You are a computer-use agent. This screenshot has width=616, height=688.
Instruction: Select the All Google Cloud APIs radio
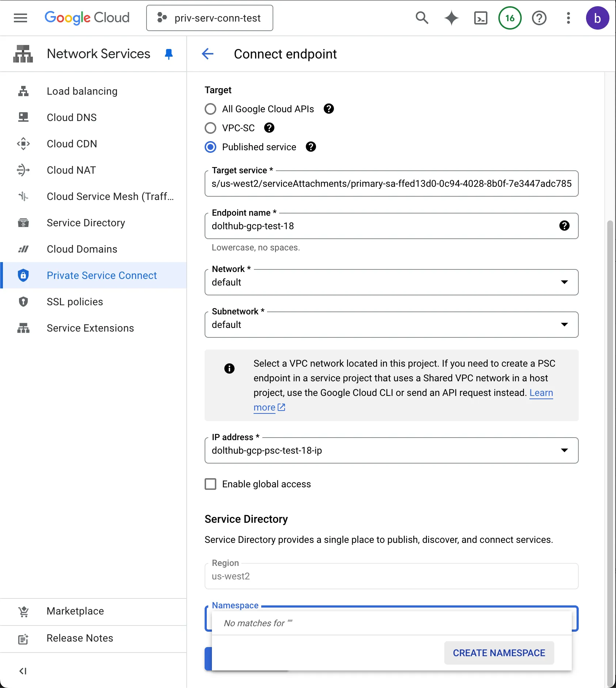coord(210,109)
